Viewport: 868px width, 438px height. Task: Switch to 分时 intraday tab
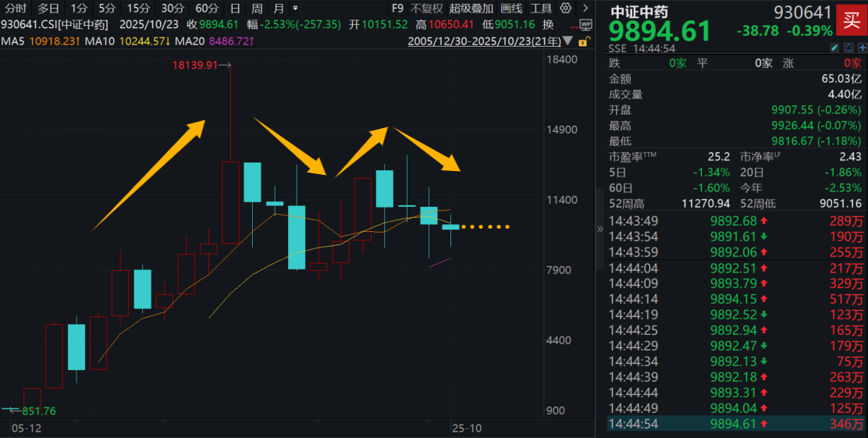pyautogui.click(x=16, y=9)
